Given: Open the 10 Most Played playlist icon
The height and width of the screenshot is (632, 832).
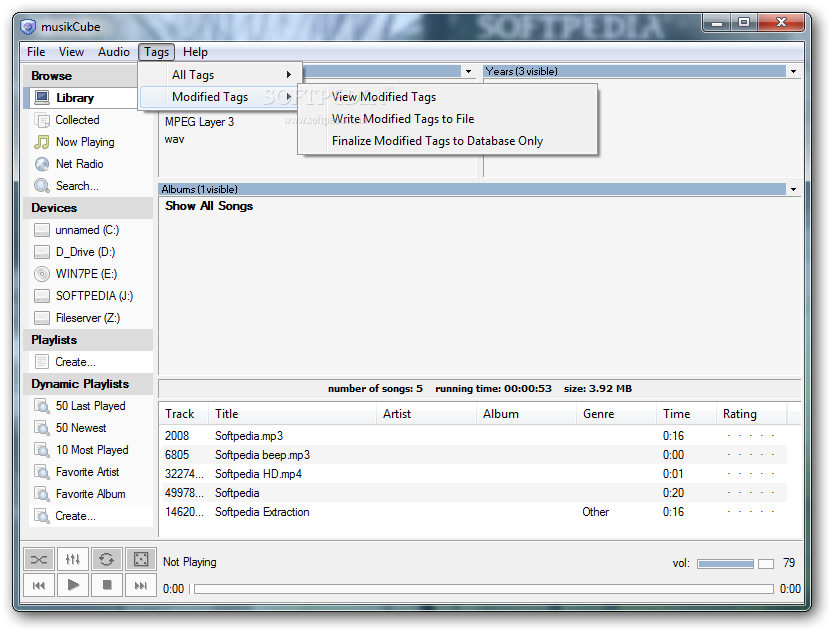Looking at the screenshot, I should [x=41, y=450].
